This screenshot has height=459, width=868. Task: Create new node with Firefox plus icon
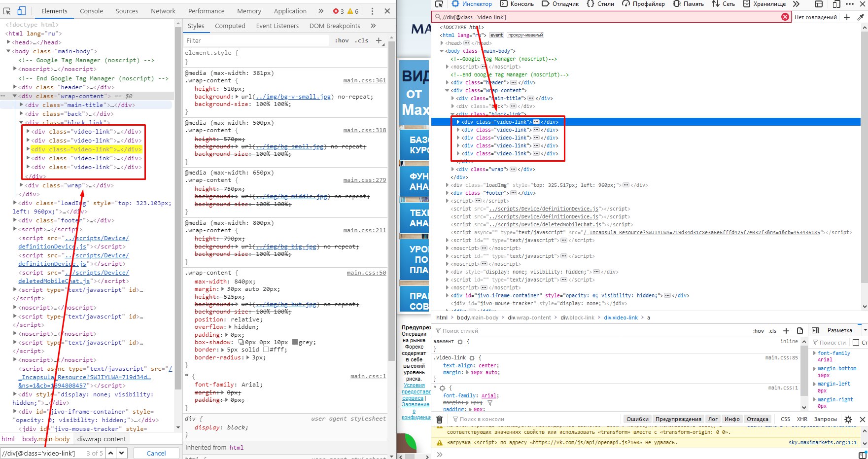pos(847,17)
